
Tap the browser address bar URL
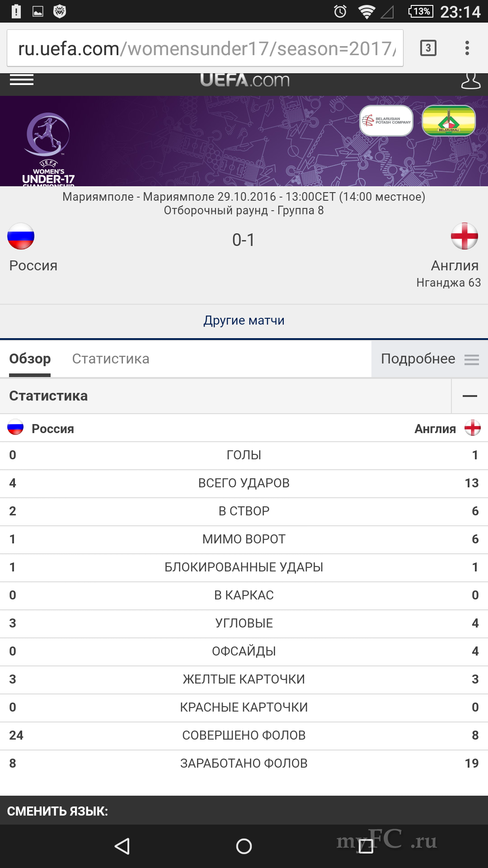click(206, 48)
